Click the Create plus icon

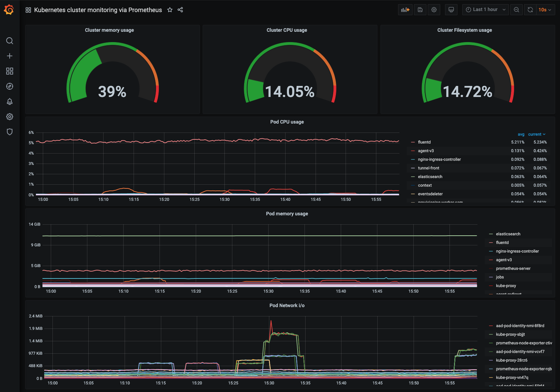click(10, 56)
